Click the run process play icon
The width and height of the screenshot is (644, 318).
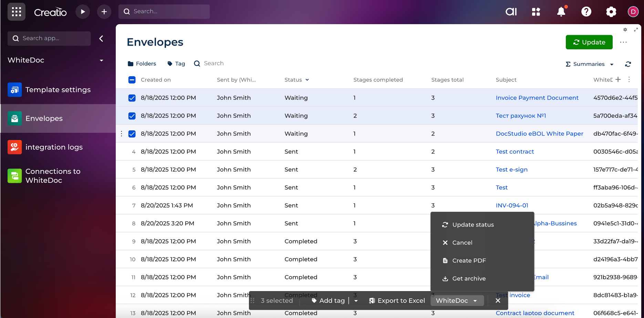tap(83, 12)
